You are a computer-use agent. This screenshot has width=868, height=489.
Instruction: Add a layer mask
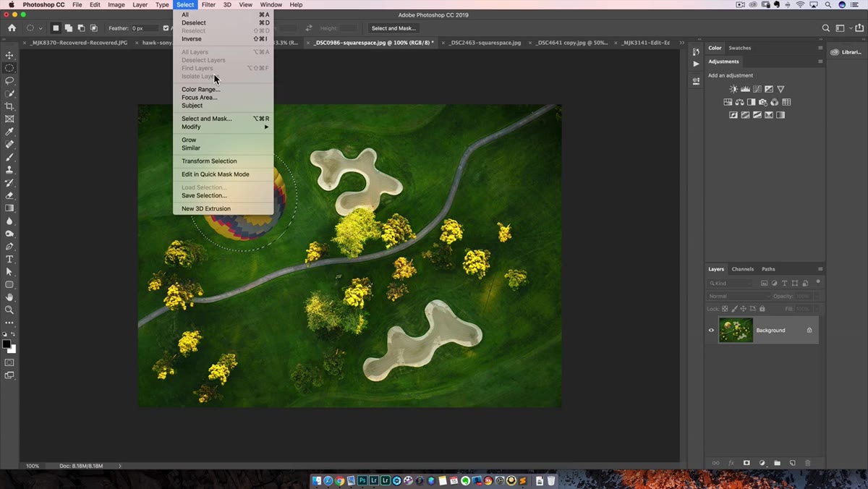tap(746, 463)
